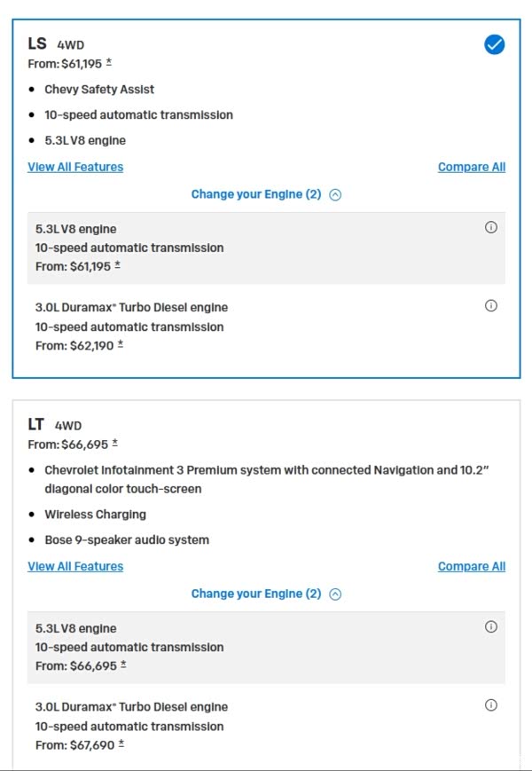Click info icon for LT 5.3L V8 engine
This screenshot has width=532, height=771.
point(491,626)
